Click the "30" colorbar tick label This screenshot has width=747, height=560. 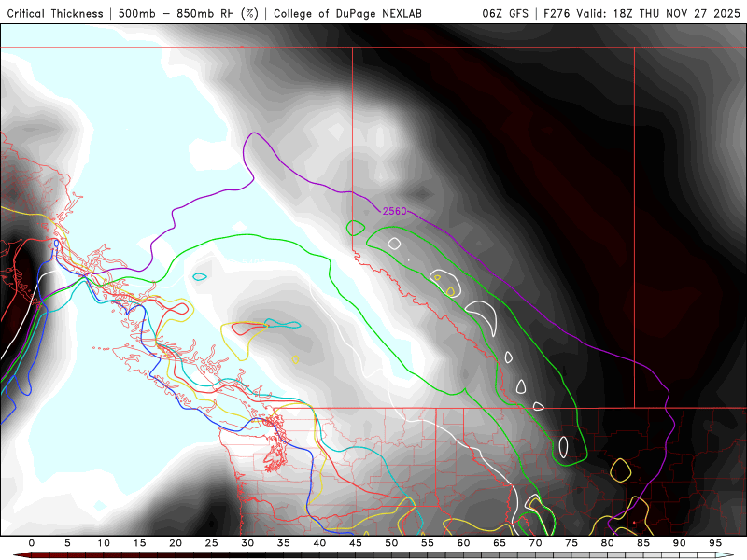coord(247,543)
